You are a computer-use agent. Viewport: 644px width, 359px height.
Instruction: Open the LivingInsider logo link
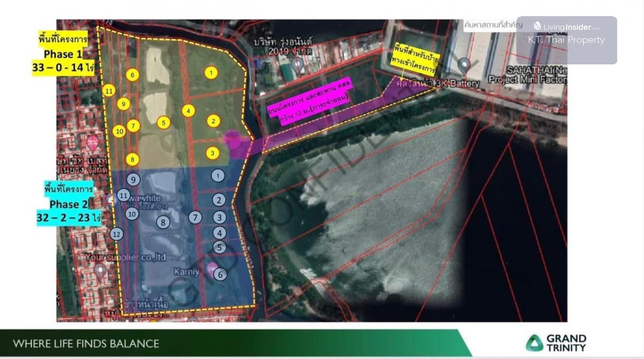coord(567,26)
